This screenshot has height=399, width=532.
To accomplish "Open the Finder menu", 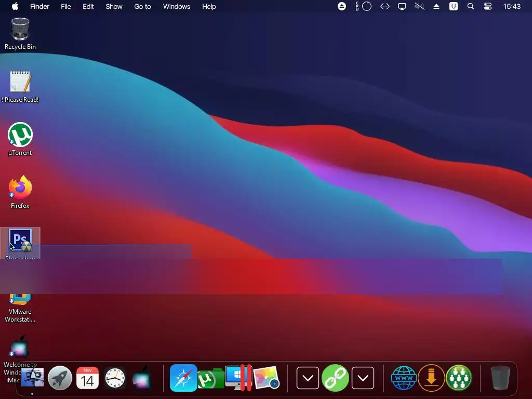I will click(39, 6).
